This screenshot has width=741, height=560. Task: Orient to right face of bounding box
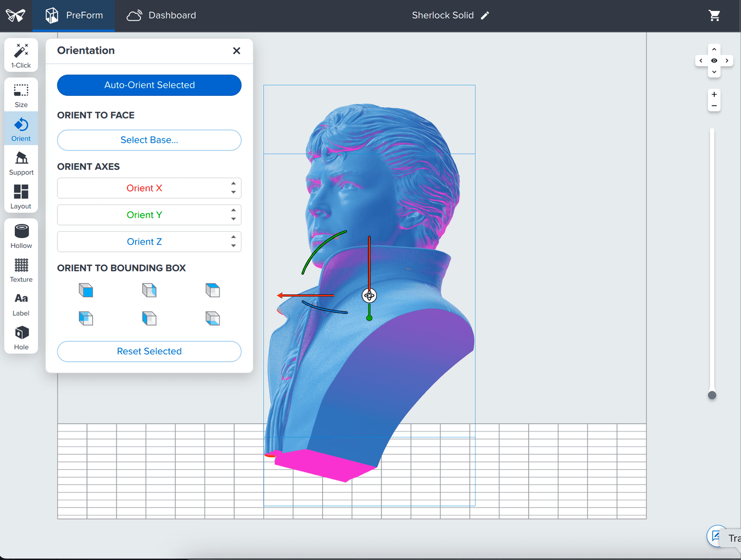coord(149,290)
